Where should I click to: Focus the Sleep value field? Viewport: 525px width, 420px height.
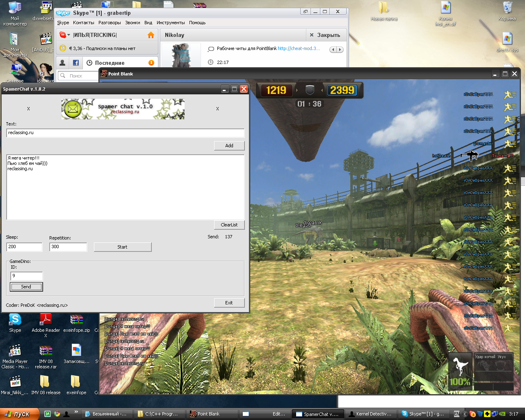(x=25, y=247)
